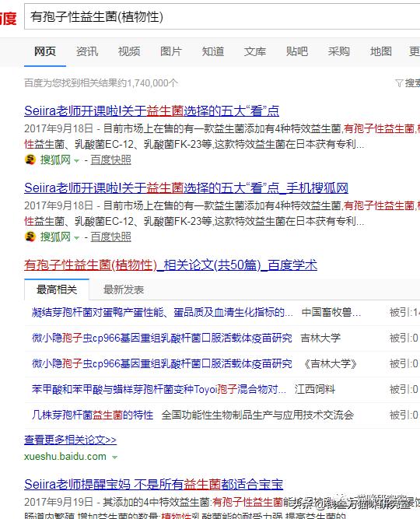This screenshot has width=420, height=519.
Task: Expand the first 搜狐网 source dropdown arrow
Action: point(76,161)
